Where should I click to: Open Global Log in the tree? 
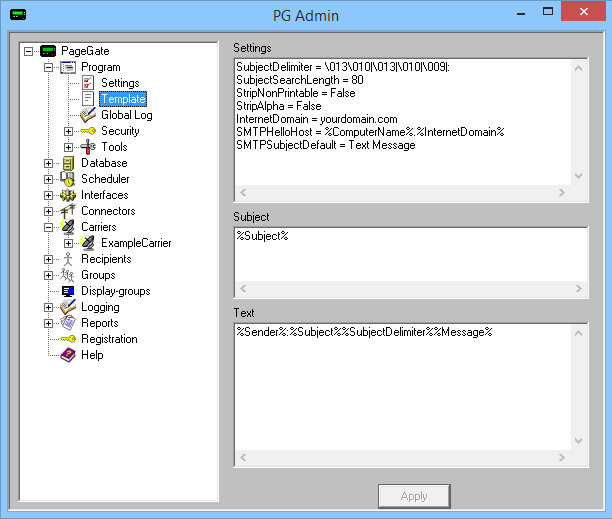pos(126,115)
